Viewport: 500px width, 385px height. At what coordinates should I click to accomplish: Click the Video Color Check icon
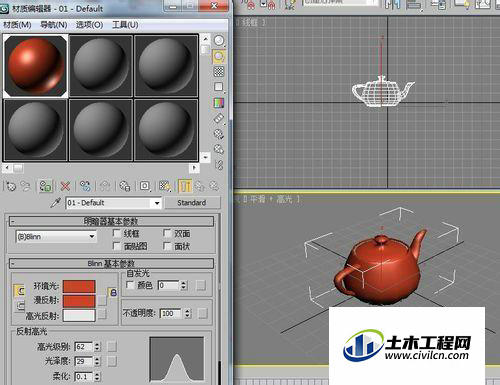[219, 103]
